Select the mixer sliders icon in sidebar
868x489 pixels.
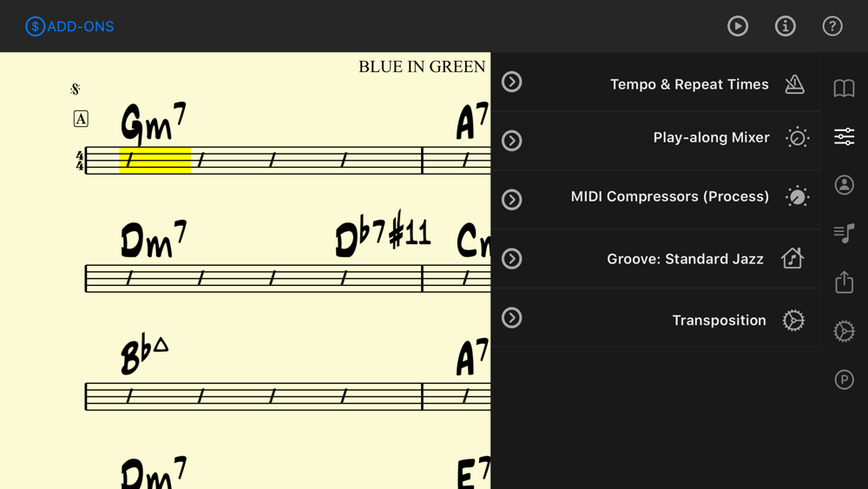845,136
